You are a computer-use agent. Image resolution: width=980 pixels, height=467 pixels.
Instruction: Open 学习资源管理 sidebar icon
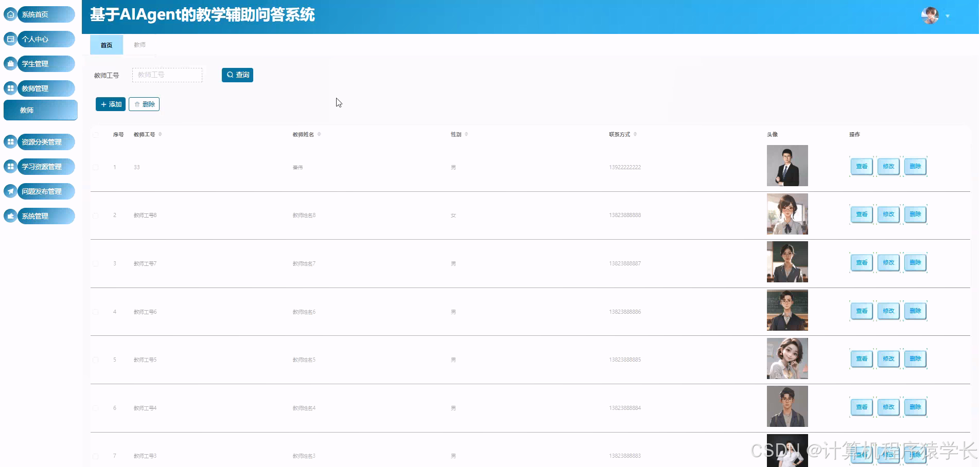(10, 166)
